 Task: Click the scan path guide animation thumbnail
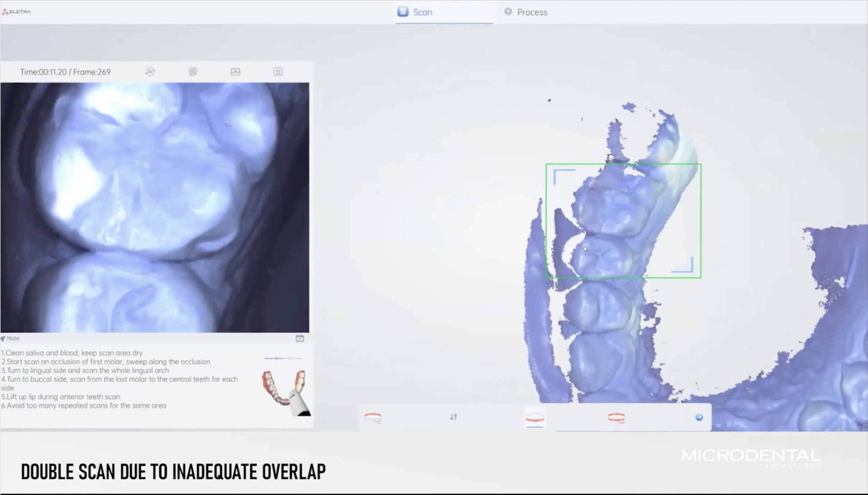[x=285, y=392]
